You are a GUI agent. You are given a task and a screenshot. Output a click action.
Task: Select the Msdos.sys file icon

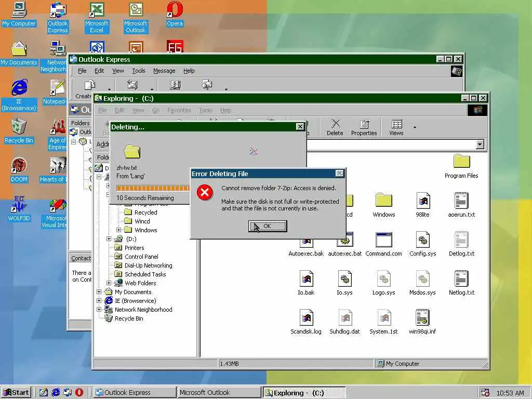[x=422, y=283]
